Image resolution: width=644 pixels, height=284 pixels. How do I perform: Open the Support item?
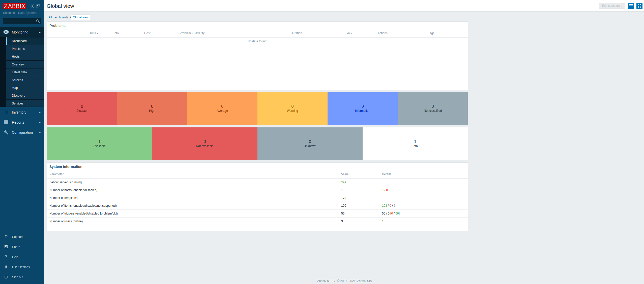click(17, 237)
